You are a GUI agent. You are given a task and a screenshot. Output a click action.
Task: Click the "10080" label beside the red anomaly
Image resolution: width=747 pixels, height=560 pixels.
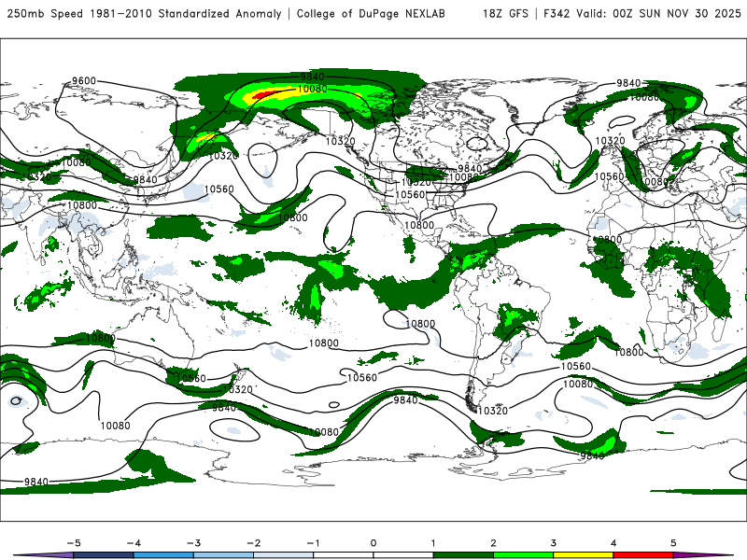coord(312,89)
